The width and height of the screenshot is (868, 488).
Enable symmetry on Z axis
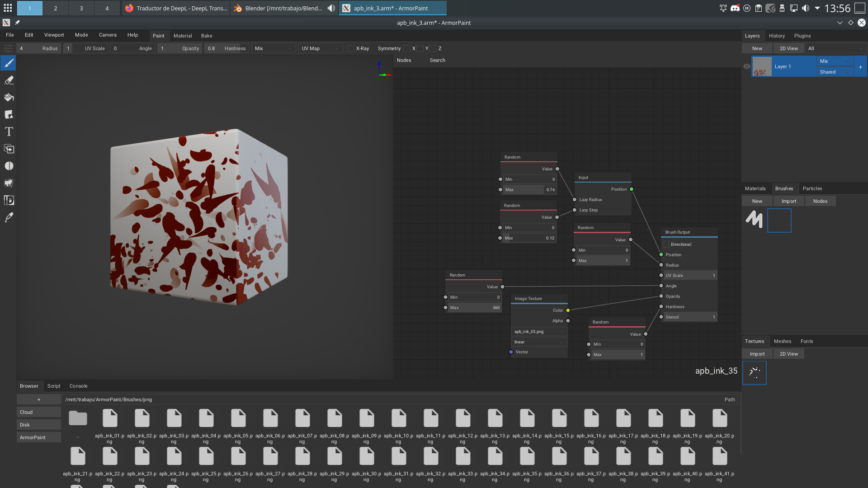433,48
